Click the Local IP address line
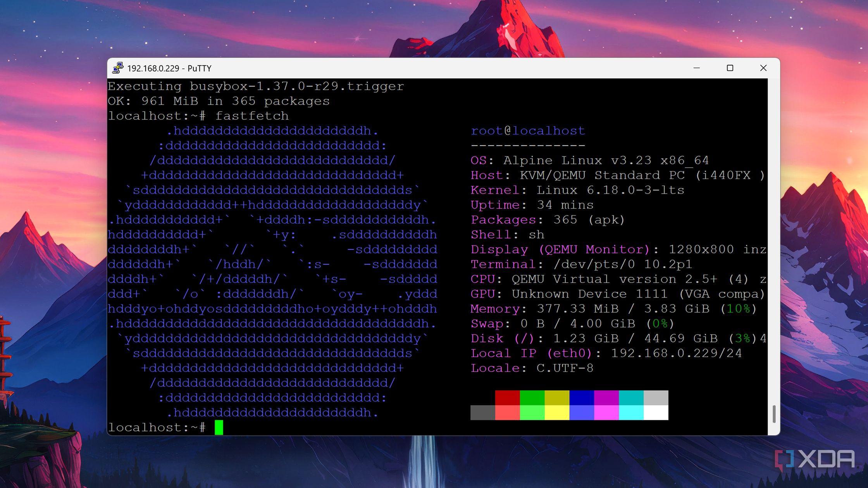Screen dimensions: 868x488 (x=606, y=353)
